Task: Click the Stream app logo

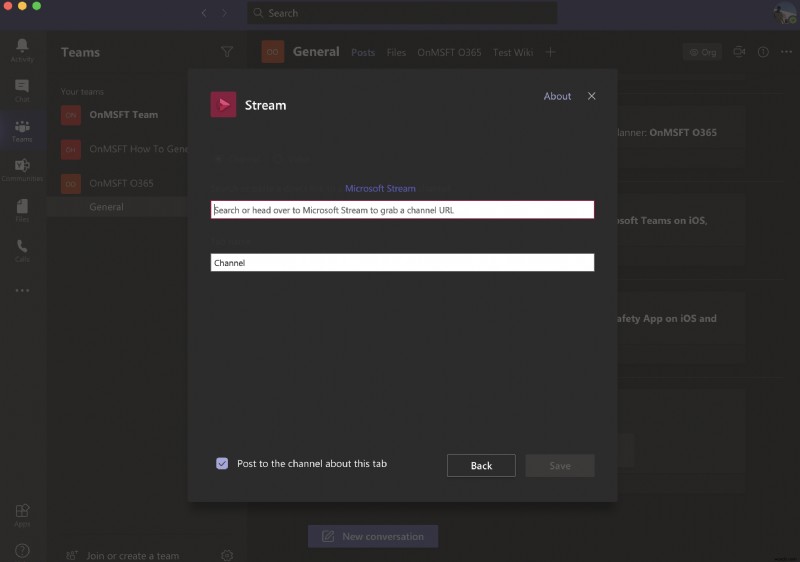Action: 223,105
